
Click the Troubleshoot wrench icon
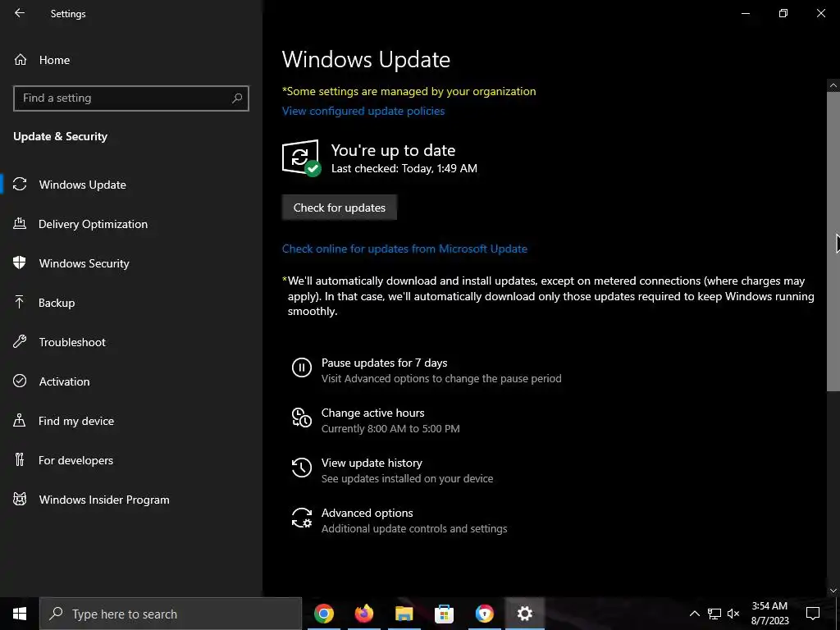point(20,342)
